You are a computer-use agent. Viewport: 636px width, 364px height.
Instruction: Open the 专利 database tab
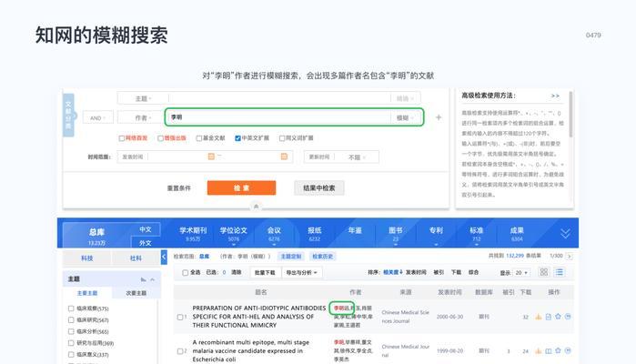pyautogui.click(x=436, y=231)
